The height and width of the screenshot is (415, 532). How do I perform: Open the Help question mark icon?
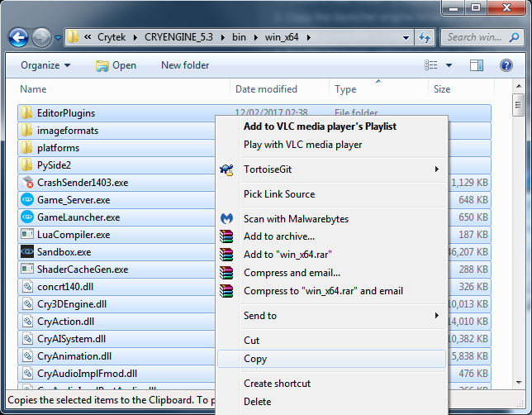point(506,65)
